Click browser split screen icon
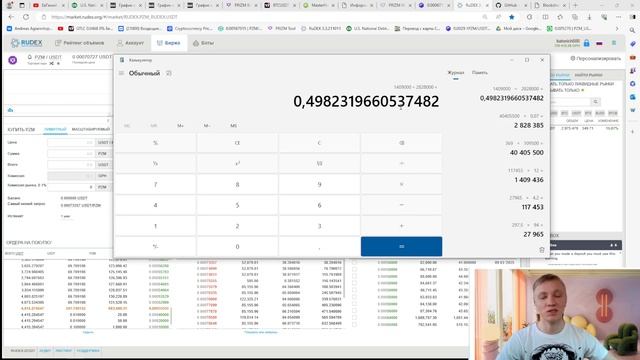Viewport: 640px width, 360px height. pos(545,17)
